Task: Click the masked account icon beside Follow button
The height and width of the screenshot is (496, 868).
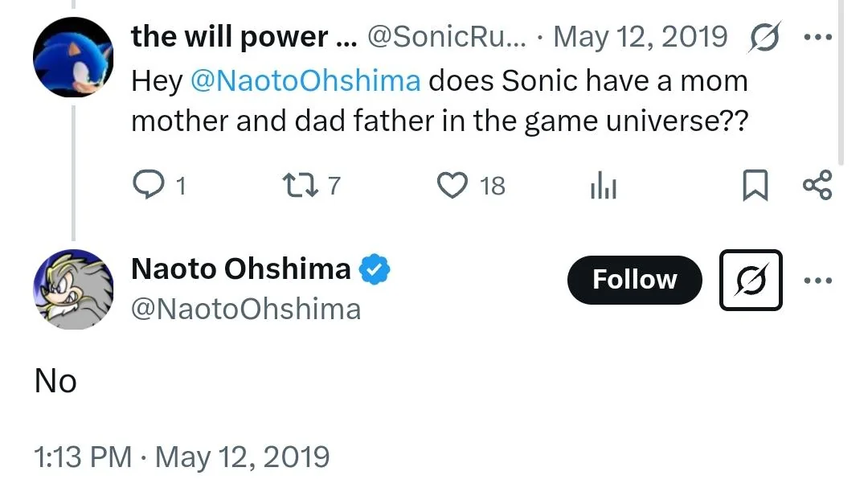Action: pyautogui.click(x=750, y=281)
